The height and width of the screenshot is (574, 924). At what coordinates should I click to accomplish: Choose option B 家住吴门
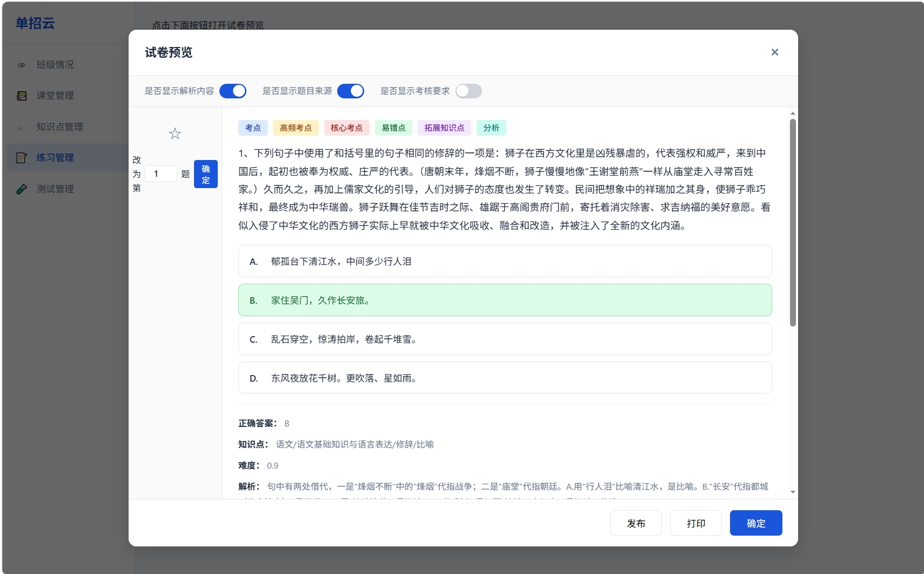[x=505, y=301]
